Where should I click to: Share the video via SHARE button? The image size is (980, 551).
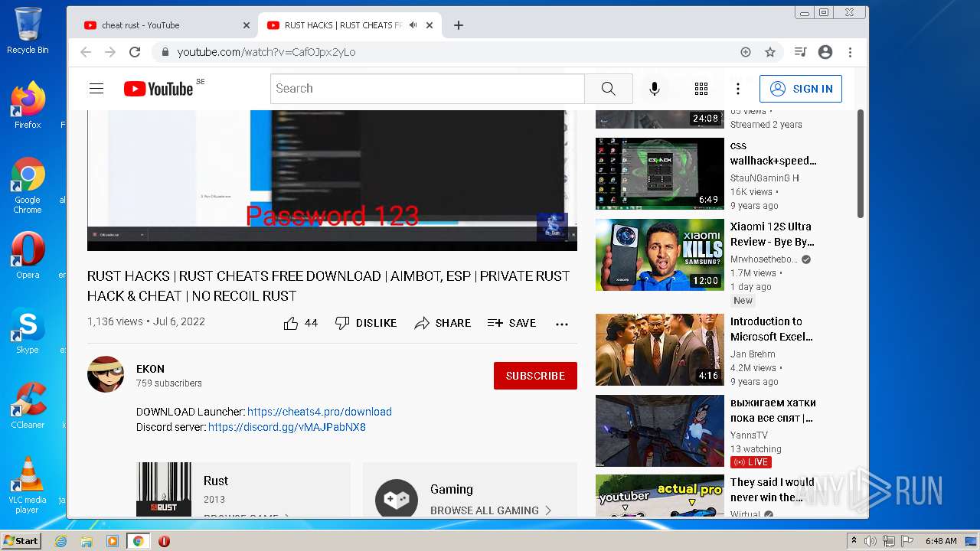click(443, 323)
